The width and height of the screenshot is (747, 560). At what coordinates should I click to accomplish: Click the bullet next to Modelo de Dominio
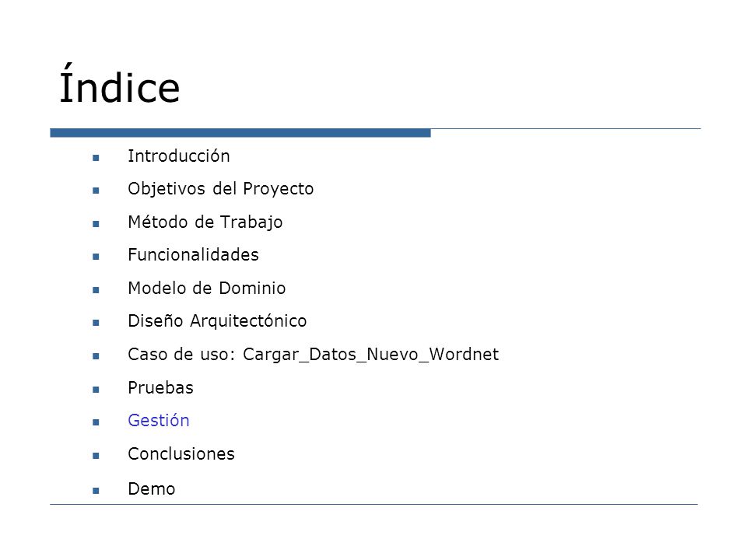pyautogui.click(x=96, y=290)
